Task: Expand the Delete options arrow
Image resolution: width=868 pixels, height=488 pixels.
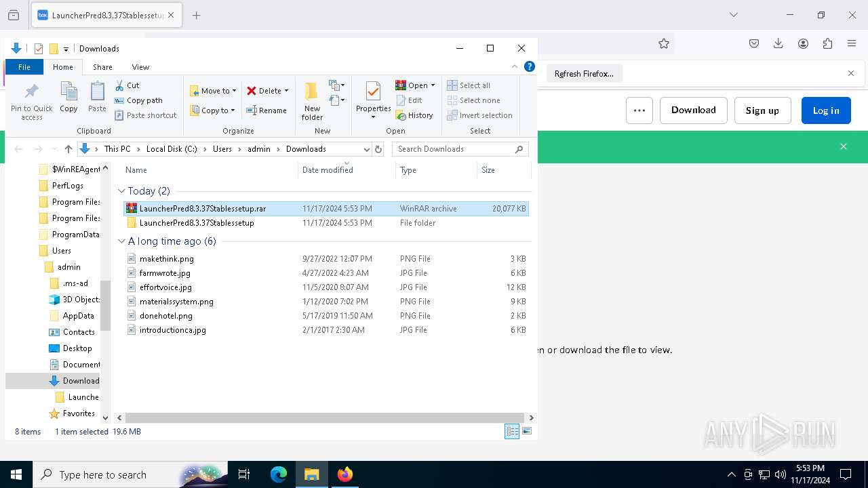Action: pos(286,91)
